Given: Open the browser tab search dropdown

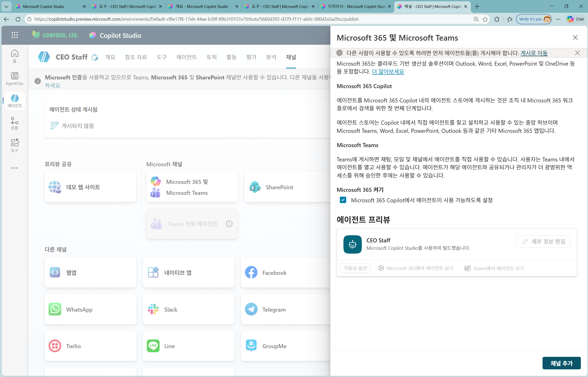Looking at the screenshot, I should point(6,6).
